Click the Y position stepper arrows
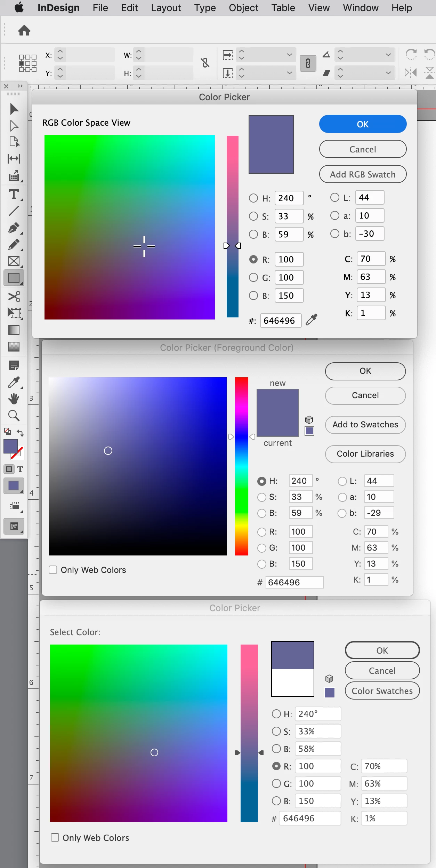This screenshot has width=436, height=868. click(60, 73)
